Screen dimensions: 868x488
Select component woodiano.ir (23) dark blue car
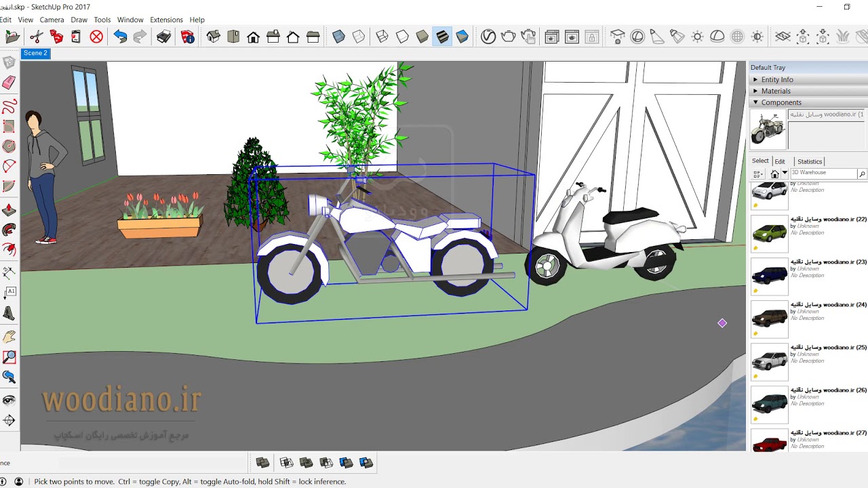coord(770,276)
